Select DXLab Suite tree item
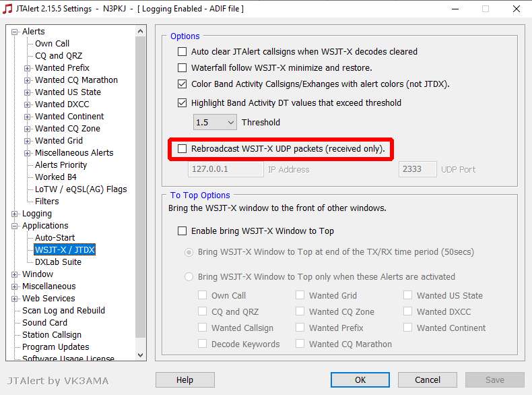This screenshot has width=532, height=395. 58,262
